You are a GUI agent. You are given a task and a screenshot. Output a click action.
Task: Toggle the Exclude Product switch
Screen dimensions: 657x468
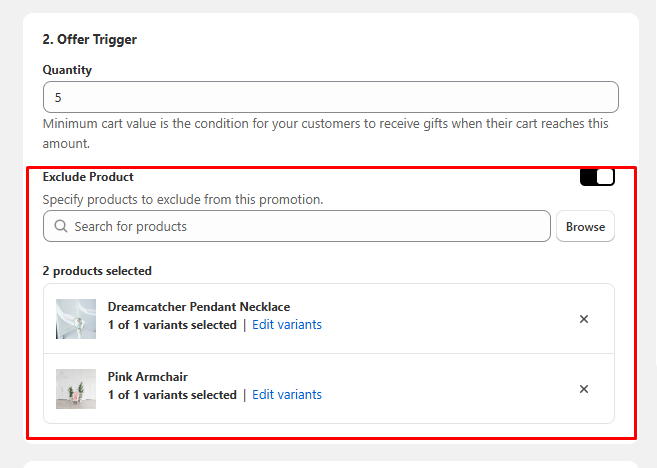(597, 177)
